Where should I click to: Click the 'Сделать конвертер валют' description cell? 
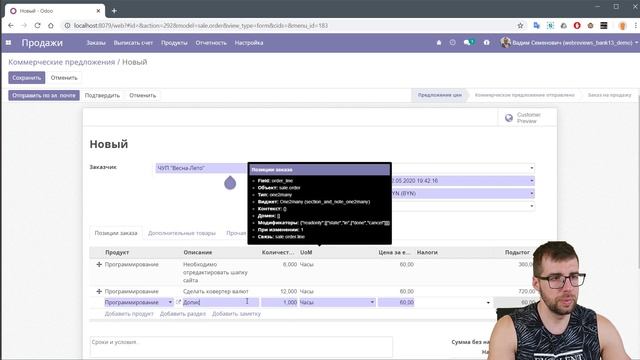[216, 291]
